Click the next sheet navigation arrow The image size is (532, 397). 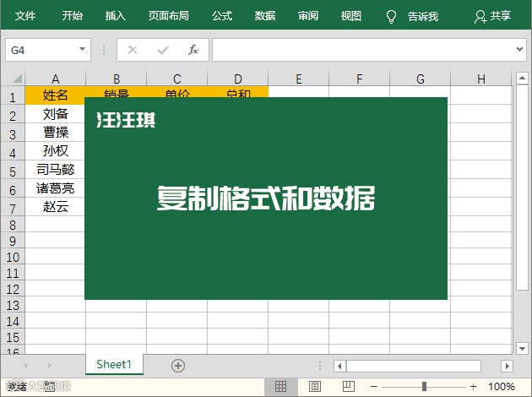point(50,366)
